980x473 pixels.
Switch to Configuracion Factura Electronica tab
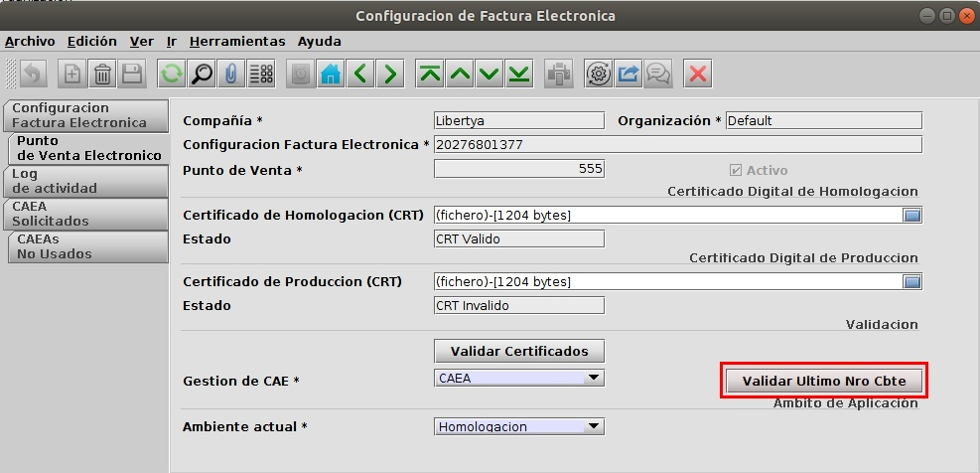tap(85, 115)
